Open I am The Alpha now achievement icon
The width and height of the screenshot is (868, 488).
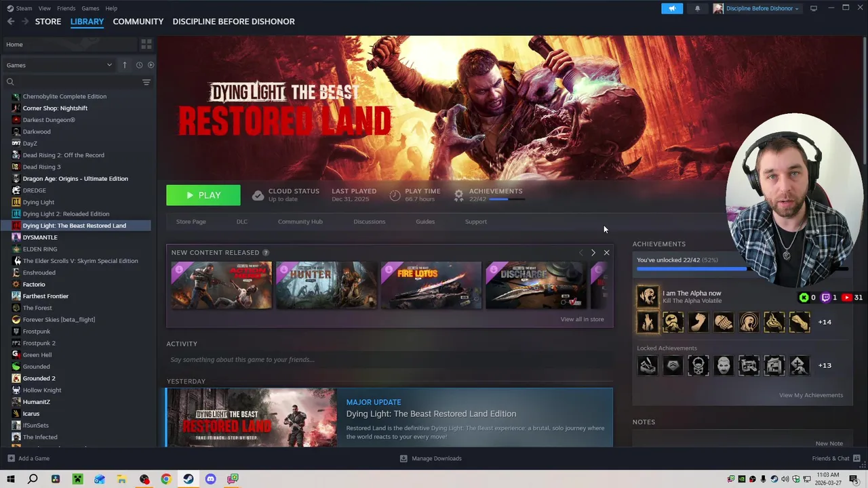[x=648, y=297]
